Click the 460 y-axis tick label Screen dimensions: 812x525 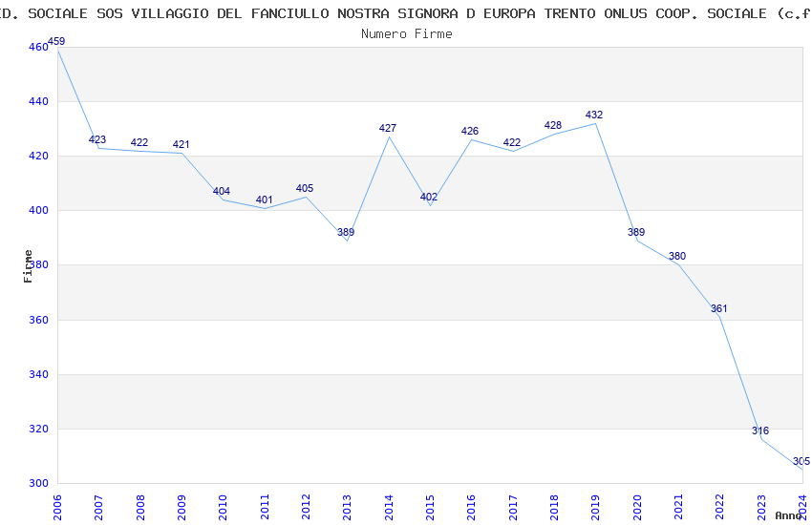[x=38, y=47]
